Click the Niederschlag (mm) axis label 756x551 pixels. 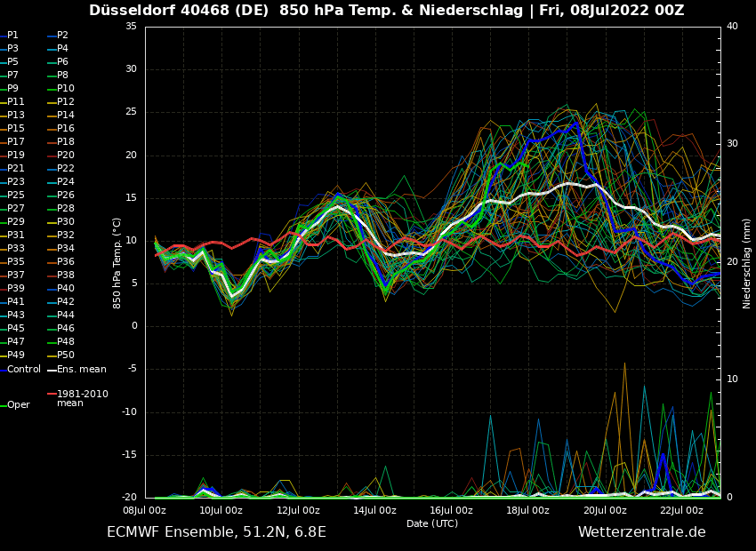(x=747, y=263)
